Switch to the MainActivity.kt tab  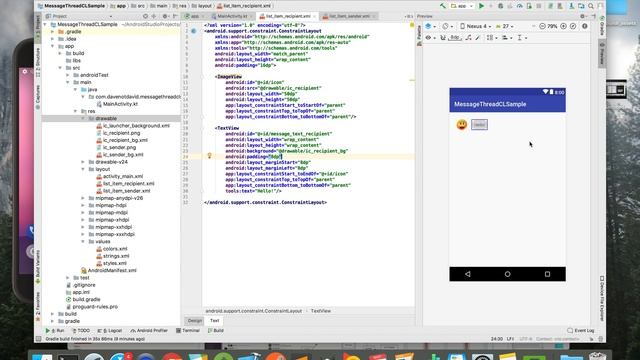(x=232, y=16)
